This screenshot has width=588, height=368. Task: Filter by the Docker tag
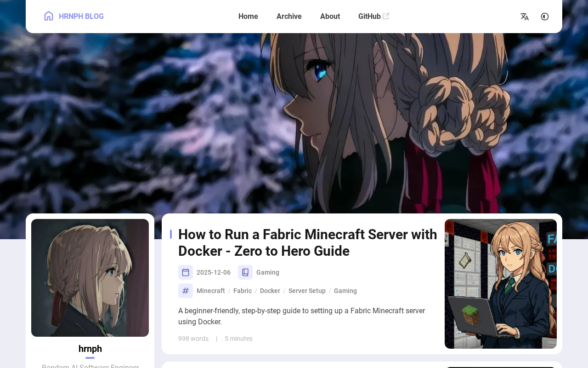[x=270, y=291]
